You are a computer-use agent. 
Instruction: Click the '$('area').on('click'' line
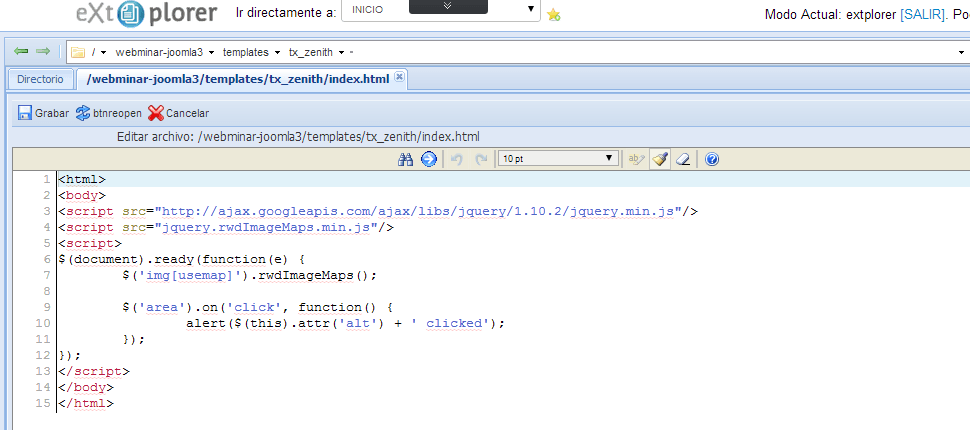tap(258, 307)
